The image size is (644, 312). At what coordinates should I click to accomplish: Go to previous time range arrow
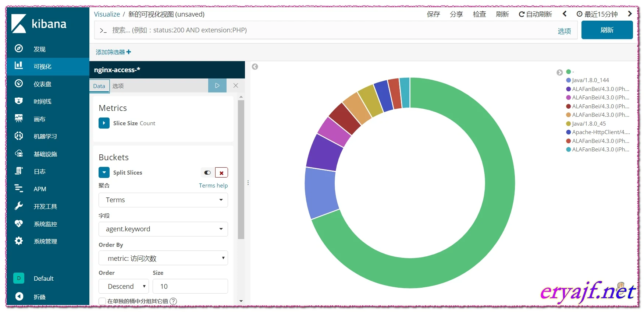(565, 14)
